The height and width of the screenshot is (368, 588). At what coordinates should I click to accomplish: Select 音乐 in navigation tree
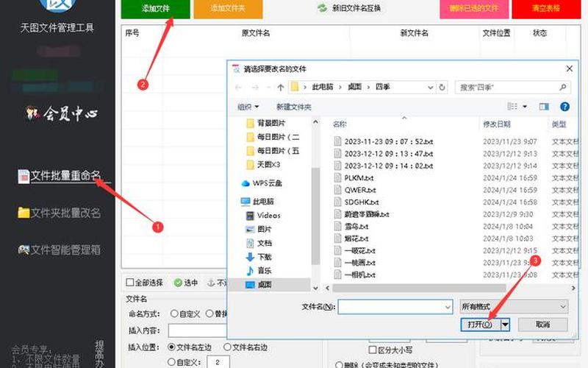tap(259, 271)
